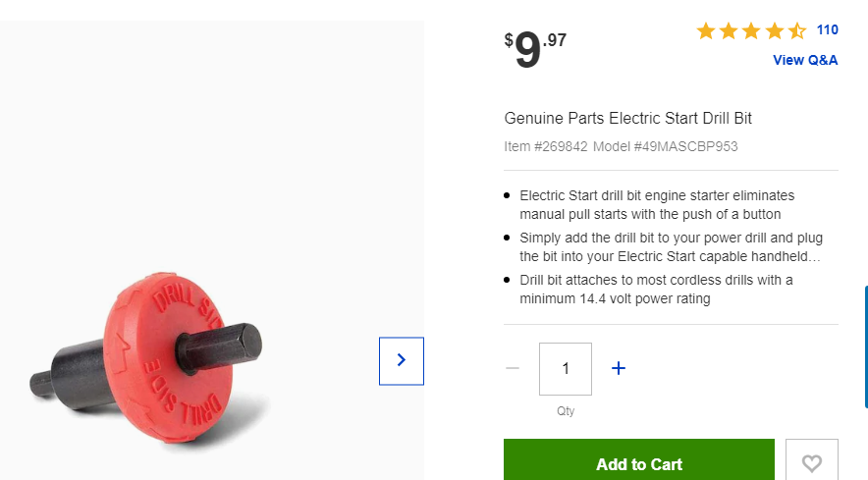Click the product title Genuine Parts Electric Start Drill Bit
This screenshot has height=480, width=868.
pyautogui.click(x=627, y=118)
